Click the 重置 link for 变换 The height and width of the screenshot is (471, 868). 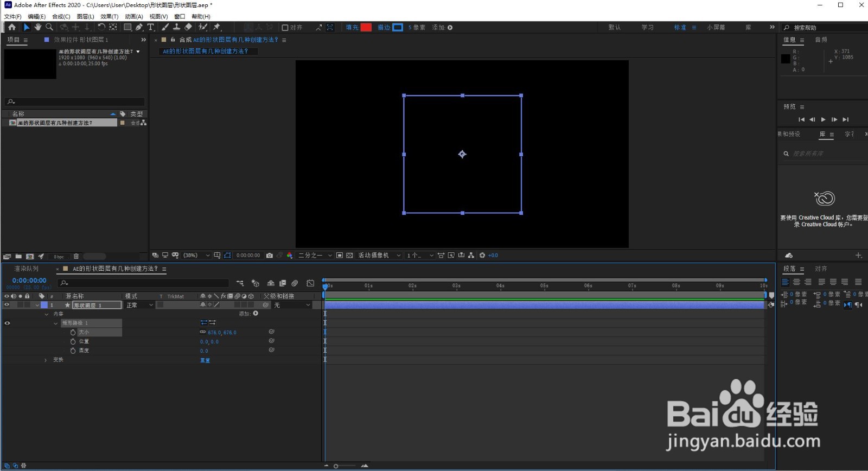[205, 360]
